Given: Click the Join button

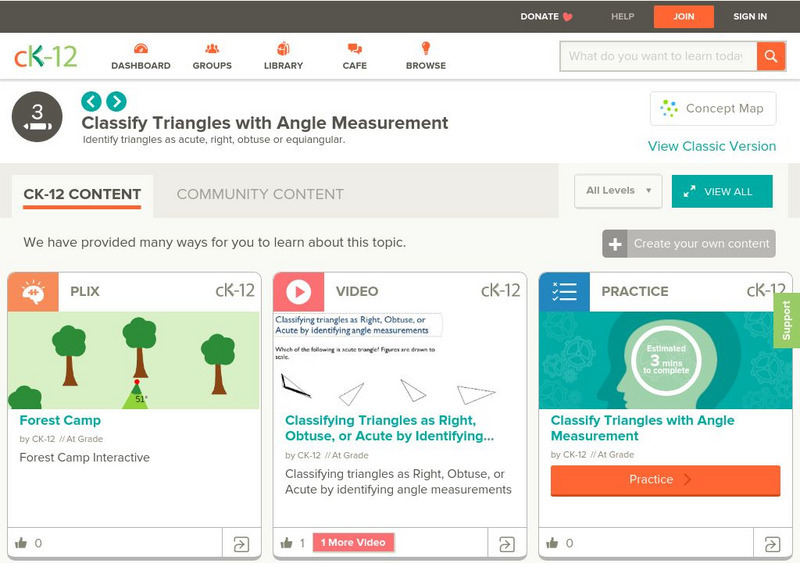Looking at the screenshot, I should (684, 16).
